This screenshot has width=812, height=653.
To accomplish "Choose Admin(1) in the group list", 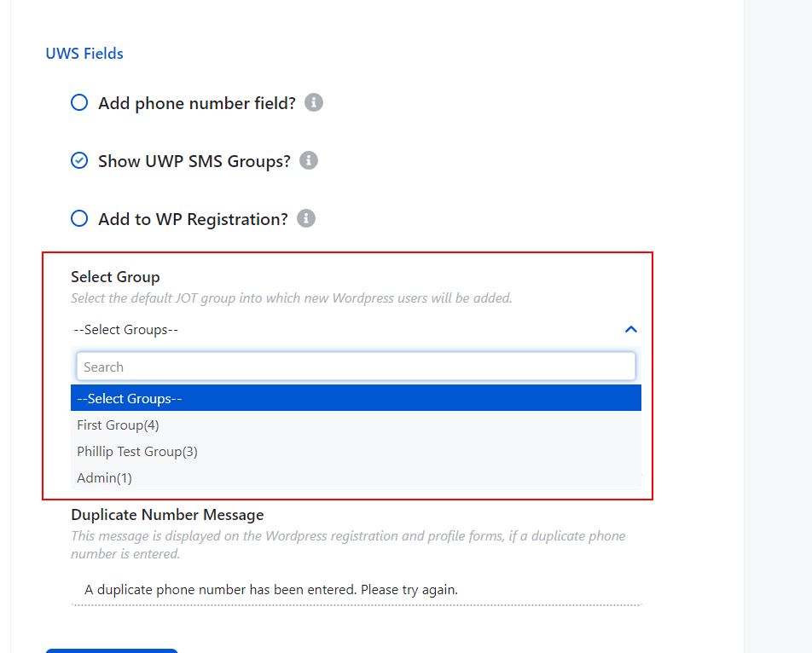I will tap(356, 477).
